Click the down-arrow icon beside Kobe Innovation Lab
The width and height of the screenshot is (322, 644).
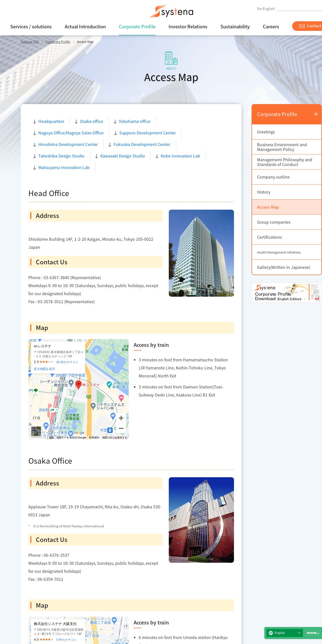157,156
